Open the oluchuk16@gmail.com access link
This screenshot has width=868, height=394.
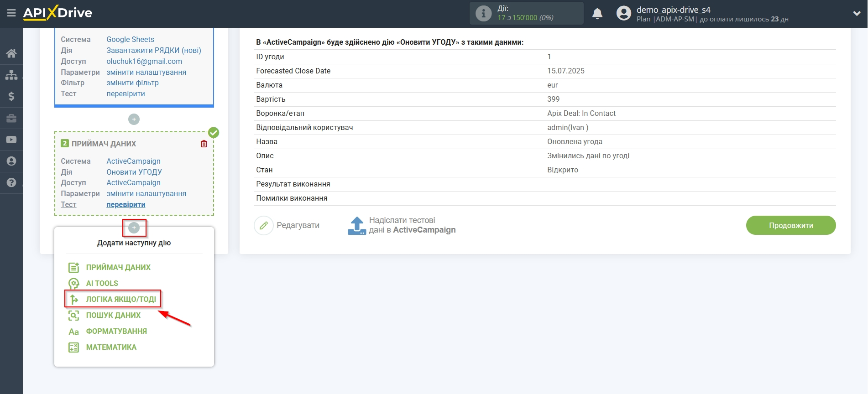pos(144,61)
